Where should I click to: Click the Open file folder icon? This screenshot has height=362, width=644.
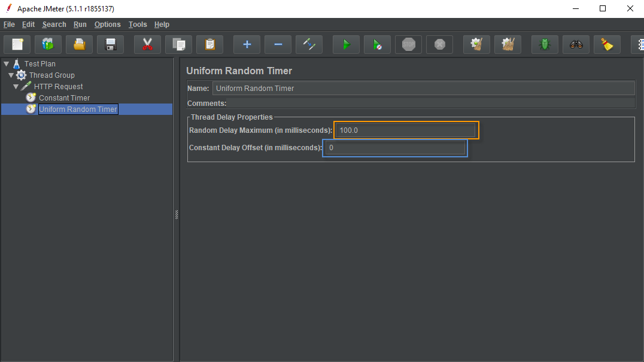pyautogui.click(x=79, y=44)
